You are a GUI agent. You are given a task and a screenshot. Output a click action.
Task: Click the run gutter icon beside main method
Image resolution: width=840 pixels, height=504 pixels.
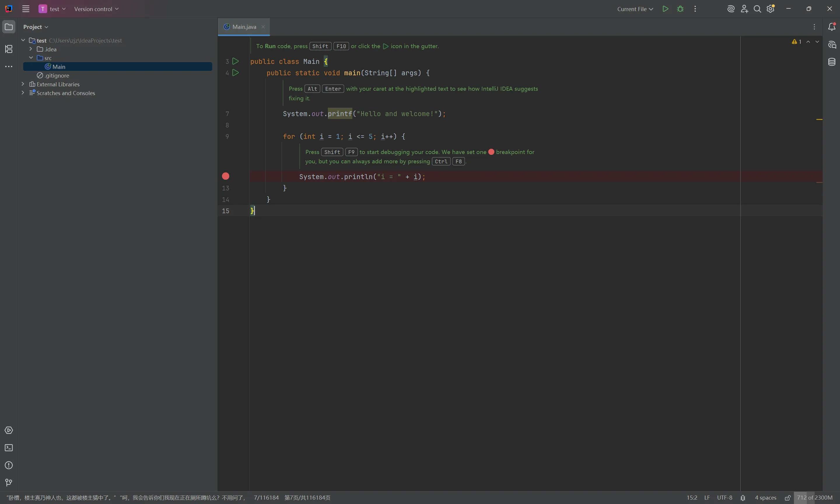235,73
